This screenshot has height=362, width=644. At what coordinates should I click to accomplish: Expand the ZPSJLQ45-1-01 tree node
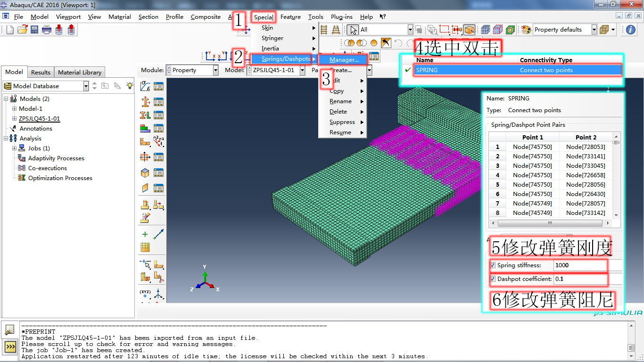tap(14, 119)
